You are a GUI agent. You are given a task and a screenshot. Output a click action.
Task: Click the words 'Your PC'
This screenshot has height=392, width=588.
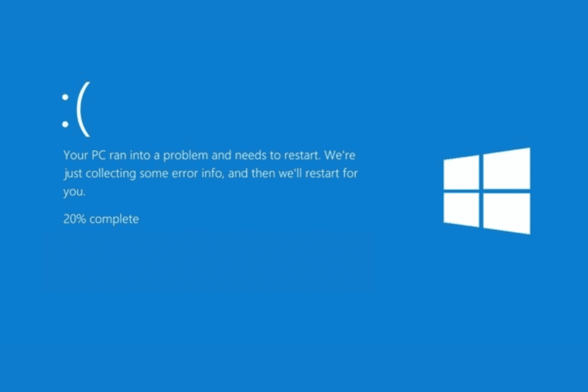pos(84,155)
